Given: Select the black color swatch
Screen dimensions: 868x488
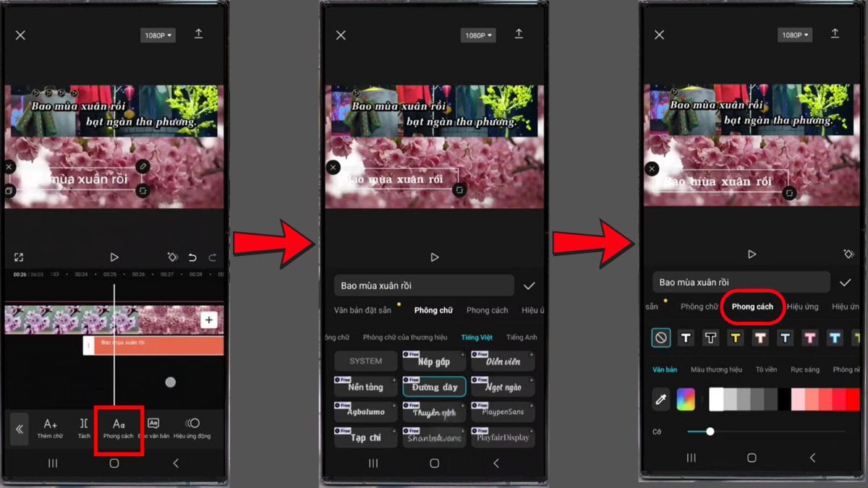Looking at the screenshot, I should 784,399.
